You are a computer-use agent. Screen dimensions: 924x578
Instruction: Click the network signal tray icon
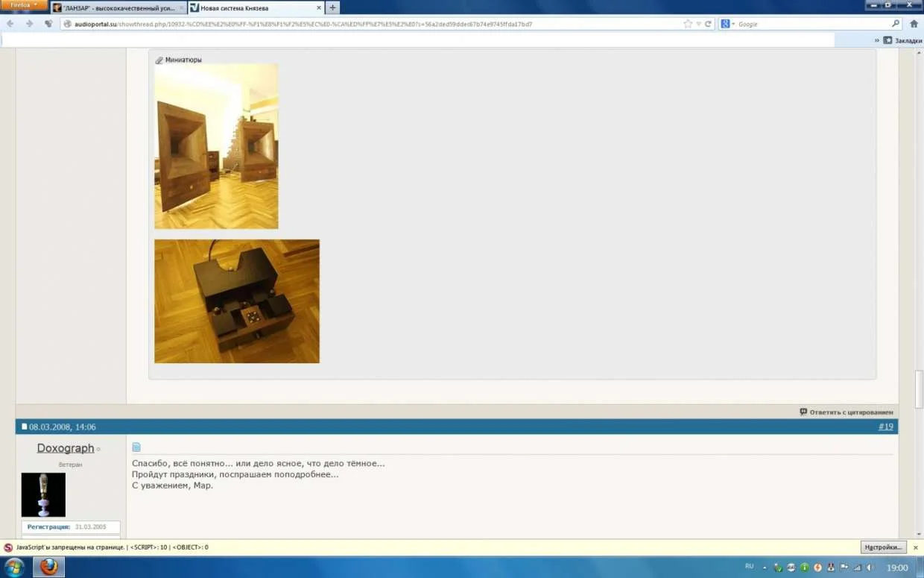click(857, 568)
